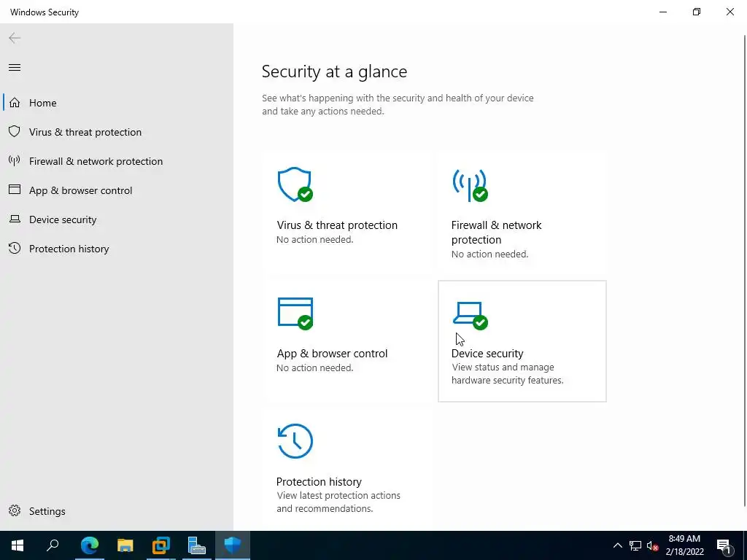Click 'No action needed.' under App & browser control
This screenshot has height=560, width=747.
pyautogui.click(x=315, y=367)
